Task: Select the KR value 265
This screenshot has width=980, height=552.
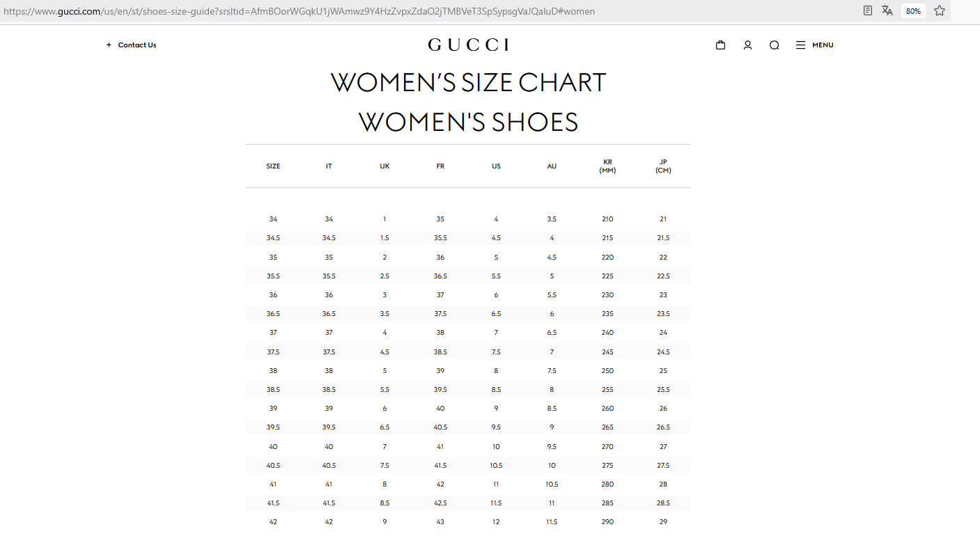Action: pyautogui.click(x=607, y=427)
